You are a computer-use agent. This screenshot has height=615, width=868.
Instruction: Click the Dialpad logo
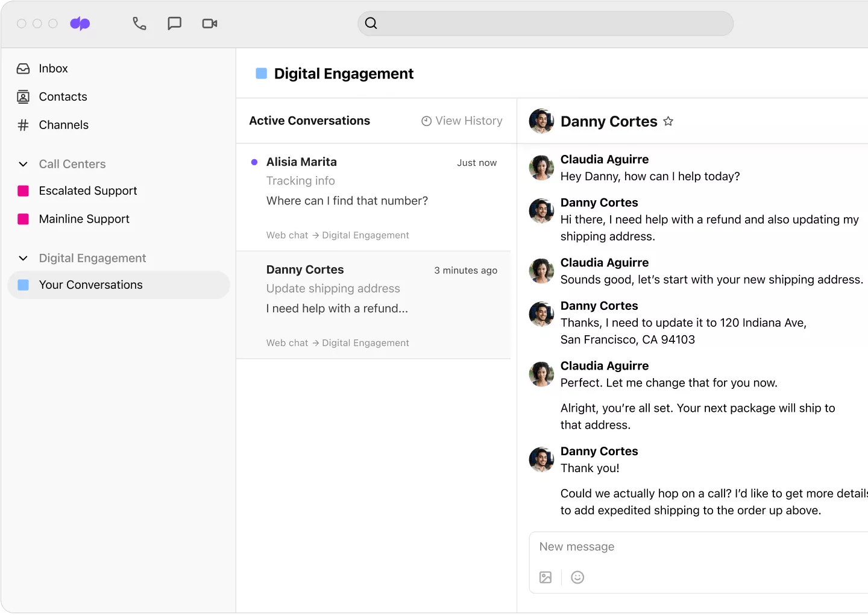pyautogui.click(x=80, y=24)
